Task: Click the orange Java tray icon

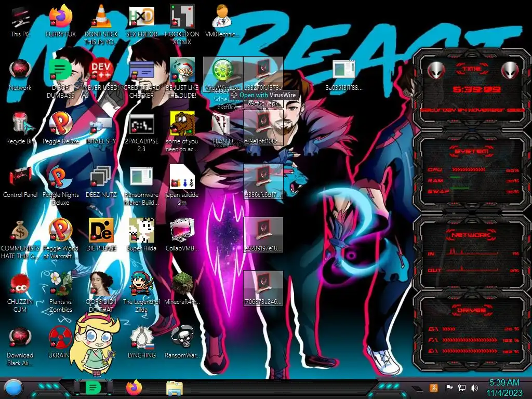Action: click(433, 388)
